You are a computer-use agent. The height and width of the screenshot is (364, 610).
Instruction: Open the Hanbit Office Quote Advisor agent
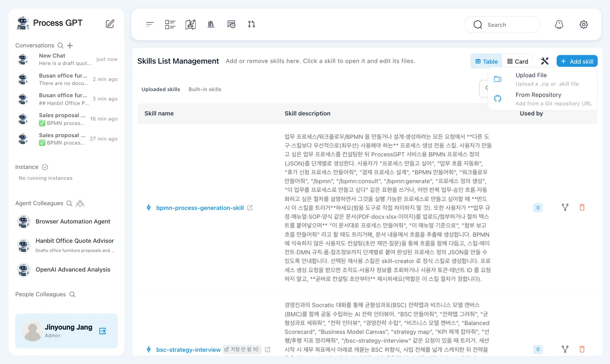pos(67,245)
